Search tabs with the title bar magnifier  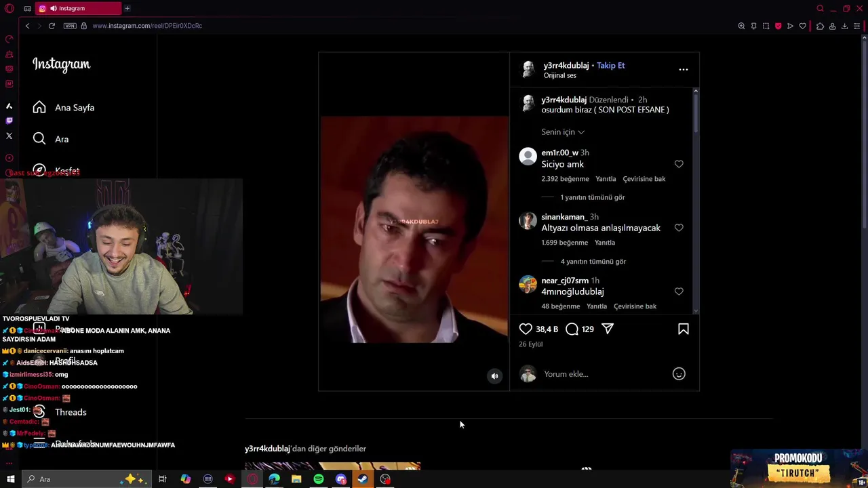pos(820,9)
